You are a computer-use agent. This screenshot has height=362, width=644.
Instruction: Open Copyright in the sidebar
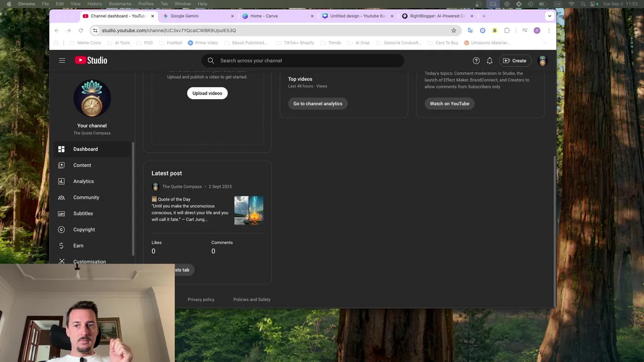pyautogui.click(x=93, y=230)
